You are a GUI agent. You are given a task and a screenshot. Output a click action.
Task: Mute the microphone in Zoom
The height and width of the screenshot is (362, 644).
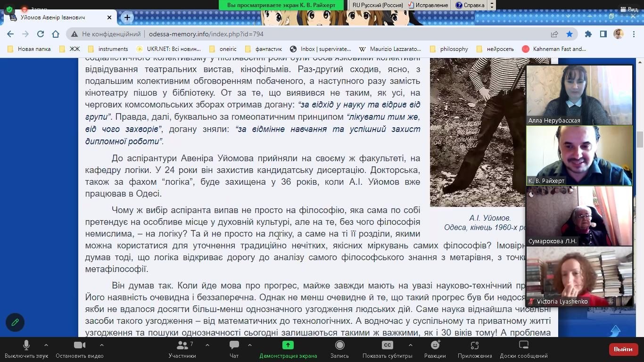(x=26, y=349)
